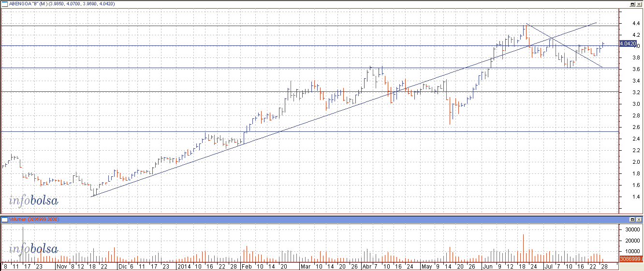Select the lowest horizontal line near 2.5
Viewport: 644px width, 271px height.
[309, 131]
